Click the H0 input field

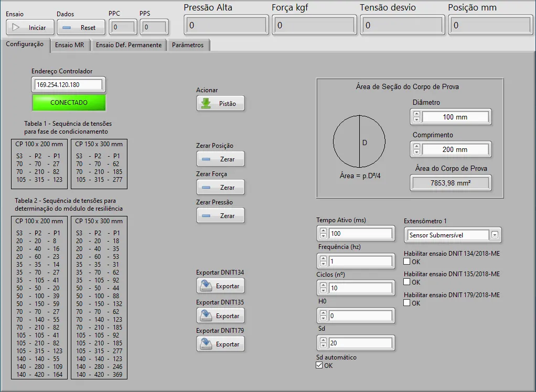click(x=360, y=316)
